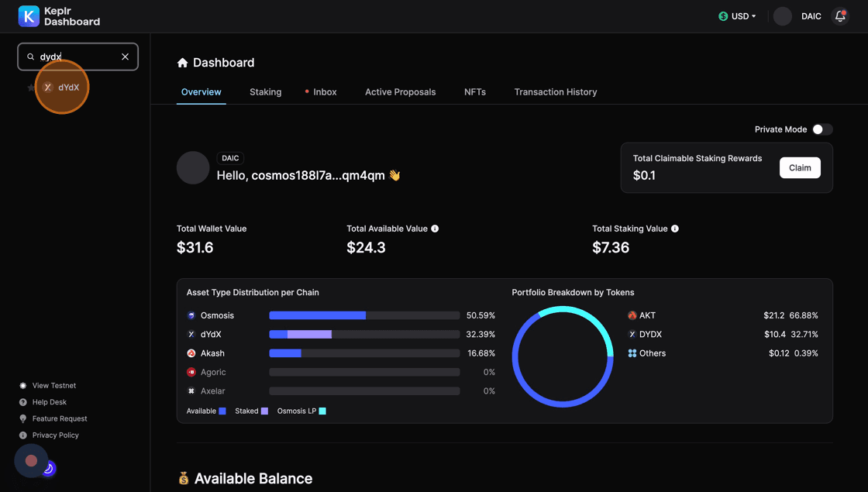Click the Keplr Dashboard logo

(59, 16)
